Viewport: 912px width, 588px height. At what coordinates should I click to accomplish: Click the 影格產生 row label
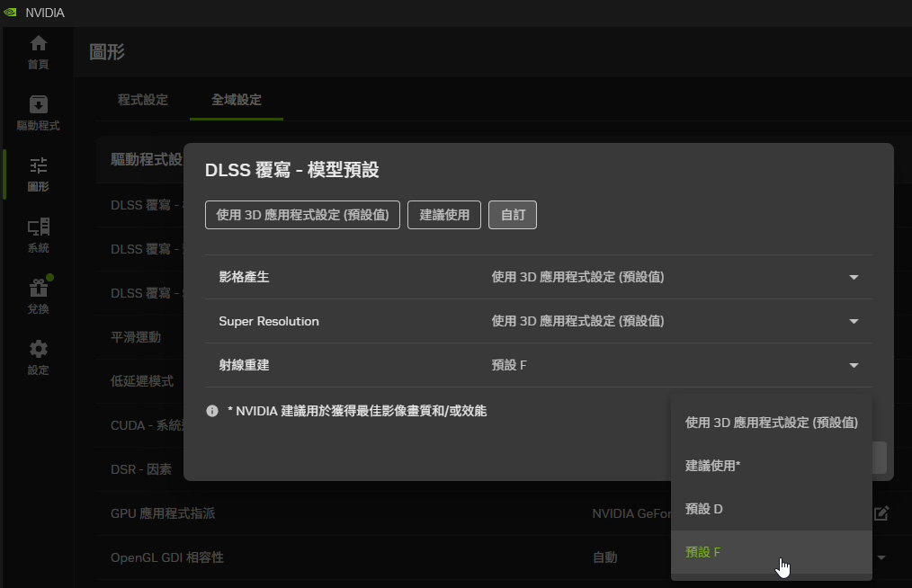click(245, 277)
